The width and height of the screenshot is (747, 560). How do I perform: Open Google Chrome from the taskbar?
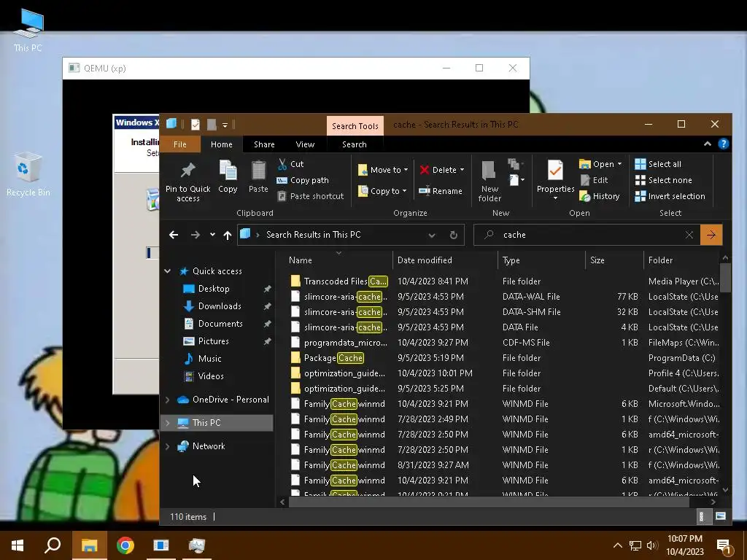click(125, 545)
